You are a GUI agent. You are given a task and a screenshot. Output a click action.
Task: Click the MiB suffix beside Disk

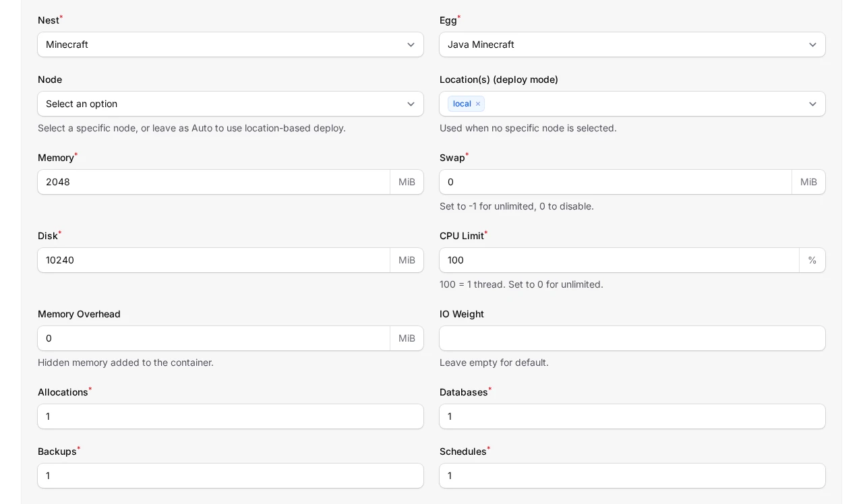tap(407, 260)
